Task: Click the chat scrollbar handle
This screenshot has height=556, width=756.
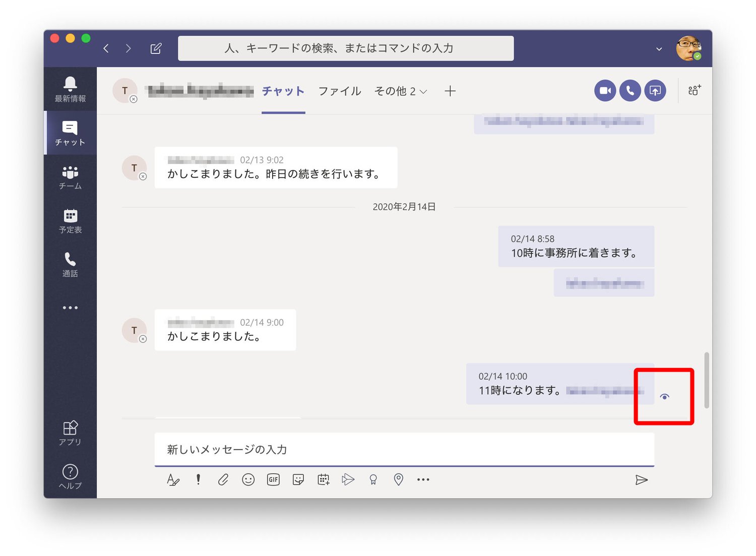Action: pos(707,380)
